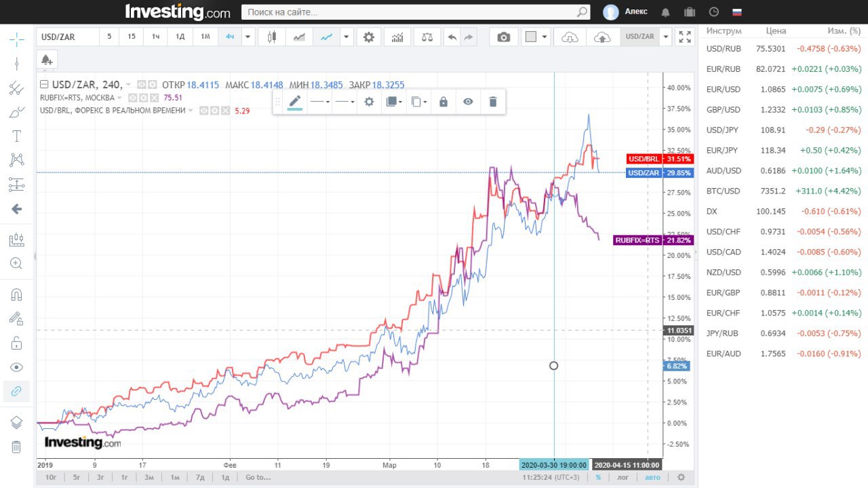Toggle stay in drawing mode
This screenshot has height=488, width=868.
click(x=16, y=318)
